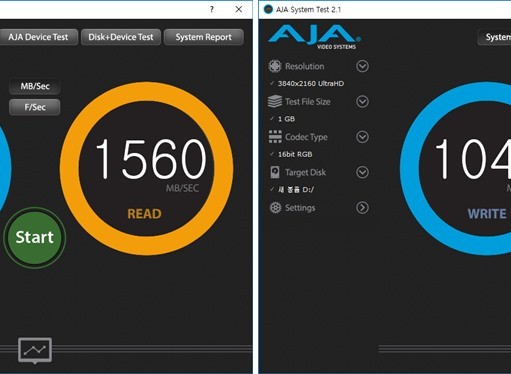Click the Settings cog icon

coord(275,208)
